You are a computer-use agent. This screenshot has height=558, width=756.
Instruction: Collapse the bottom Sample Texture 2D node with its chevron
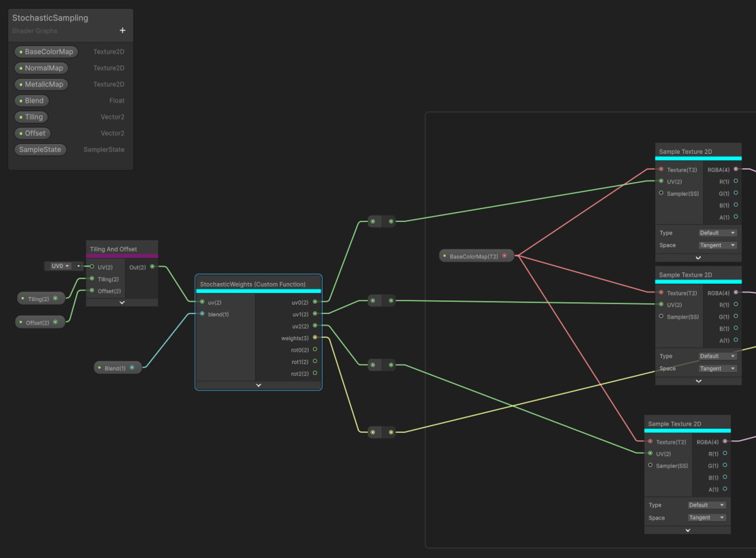[x=687, y=530]
